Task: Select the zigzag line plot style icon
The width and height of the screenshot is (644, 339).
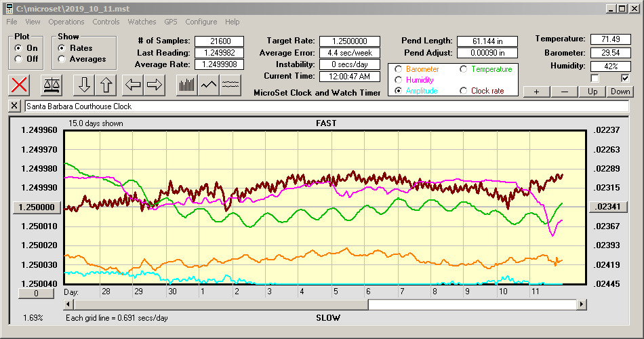Action: click(208, 85)
